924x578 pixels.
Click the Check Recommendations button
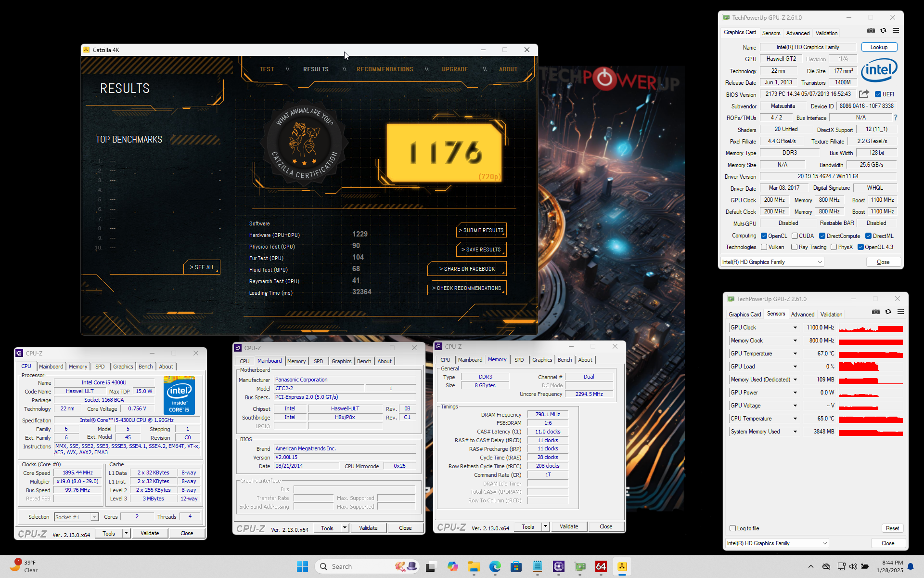[x=467, y=288]
